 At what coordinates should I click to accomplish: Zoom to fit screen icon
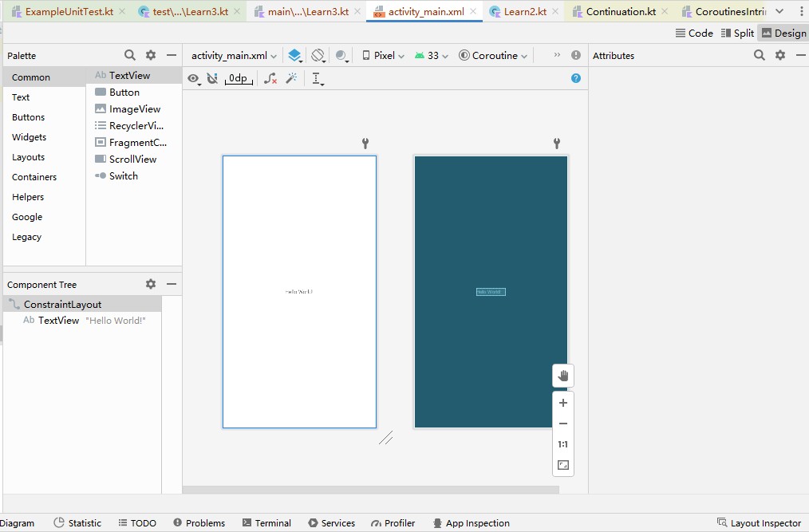(563, 465)
